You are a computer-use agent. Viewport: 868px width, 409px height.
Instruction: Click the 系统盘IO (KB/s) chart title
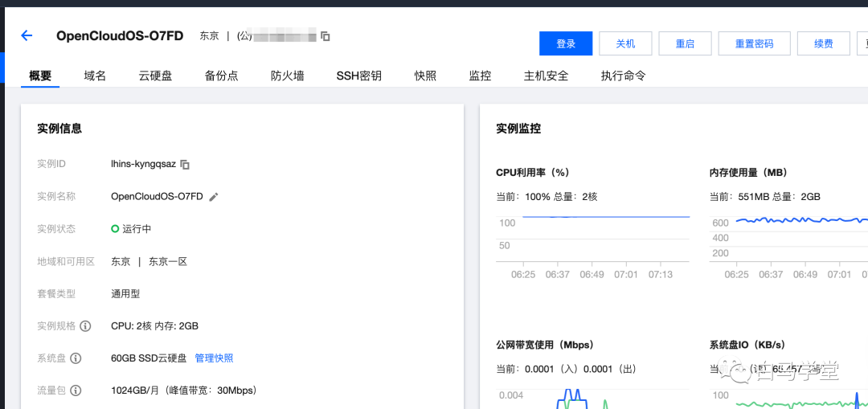[x=747, y=345]
